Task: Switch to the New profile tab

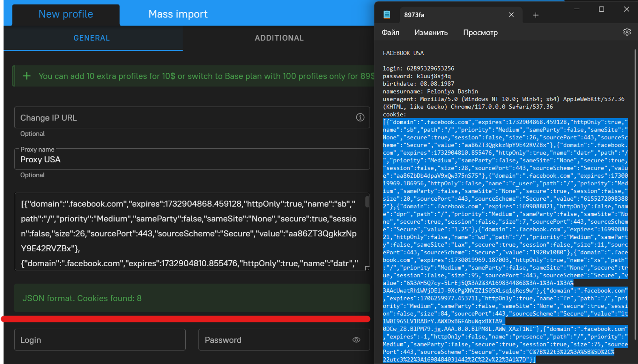Action: (66, 14)
